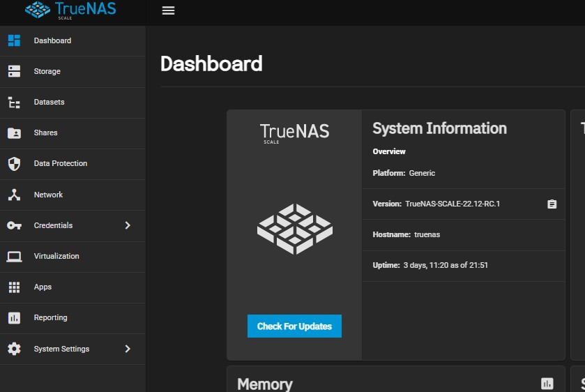Click the Credentials key icon

(14, 225)
